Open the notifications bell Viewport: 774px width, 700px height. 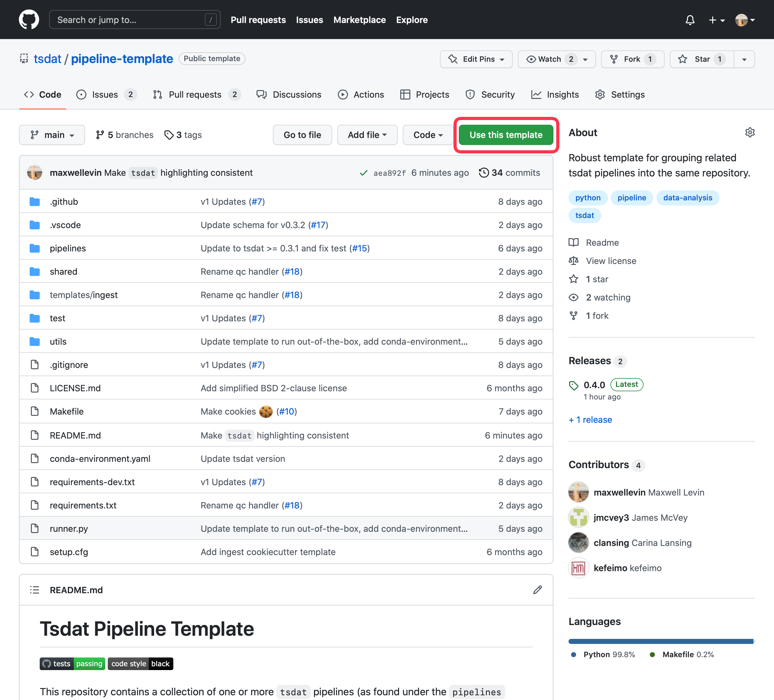690,20
